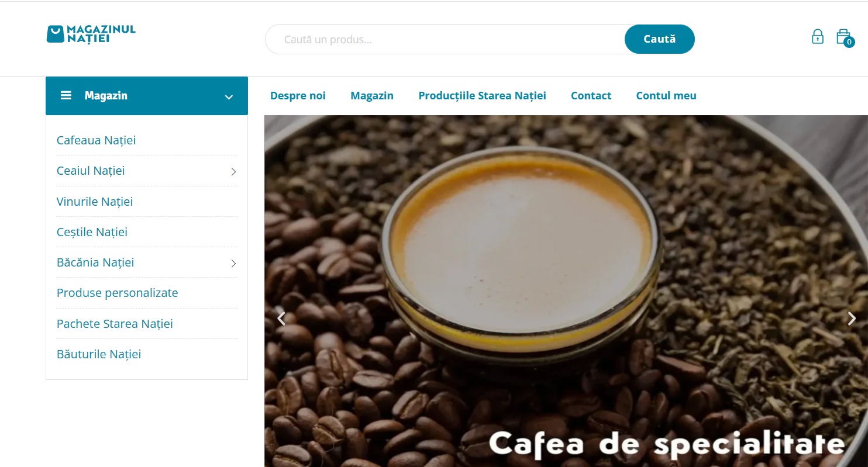Open the account lock icon
Screen dimensions: 868x467
818,37
